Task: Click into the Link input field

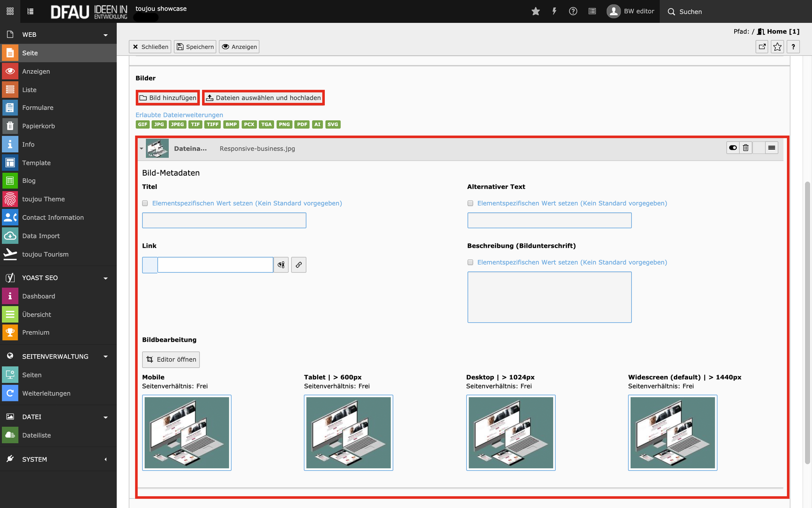Action: (x=215, y=265)
